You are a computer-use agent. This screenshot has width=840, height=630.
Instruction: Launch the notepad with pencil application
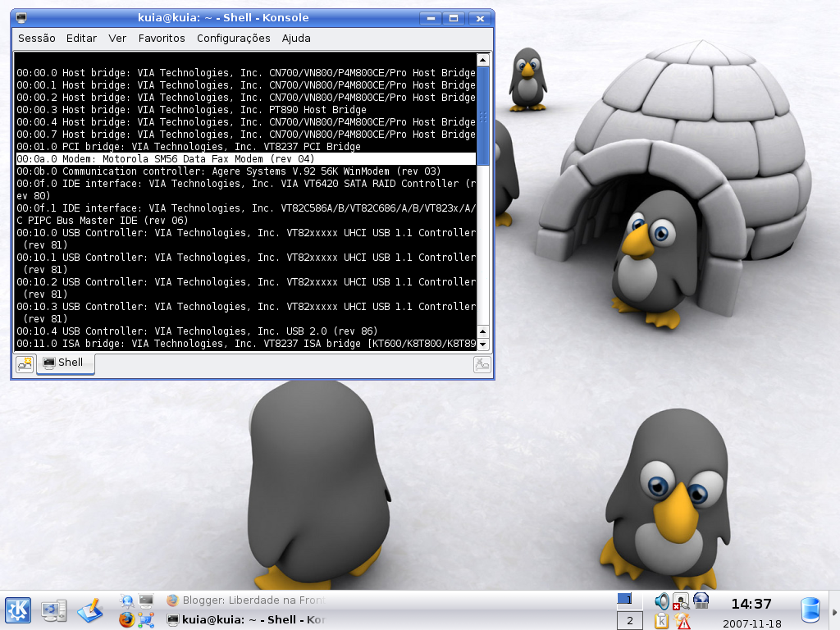pyautogui.click(x=90, y=610)
